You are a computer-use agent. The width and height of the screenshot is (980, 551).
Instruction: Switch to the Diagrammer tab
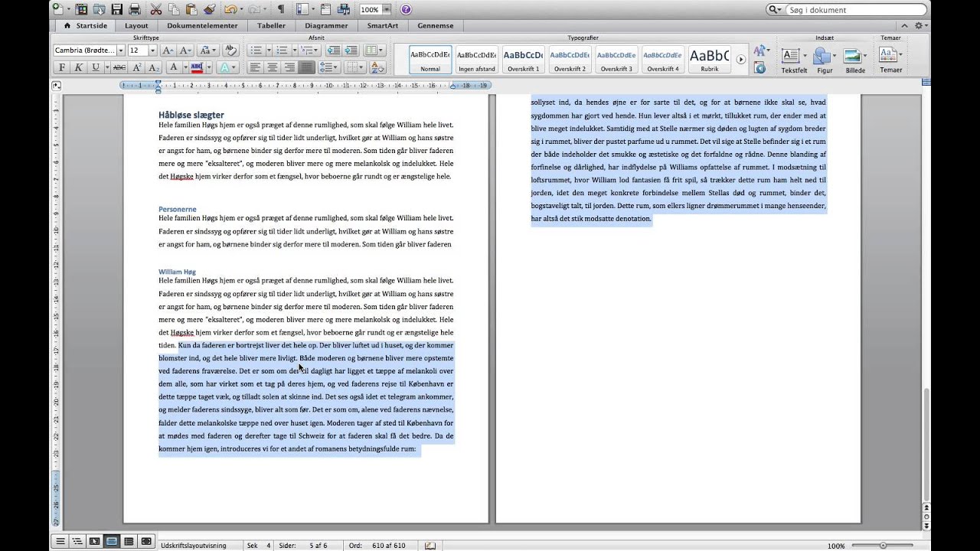coord(326,25)
